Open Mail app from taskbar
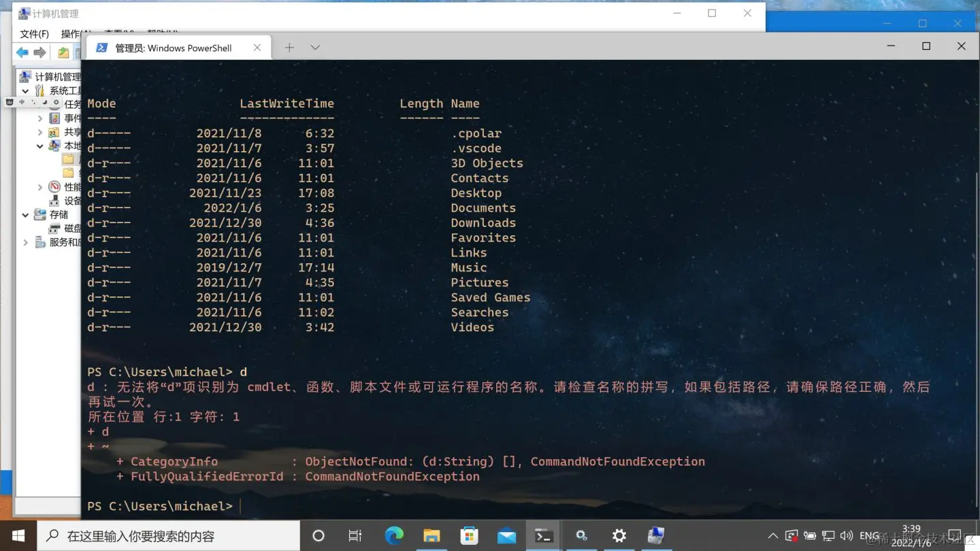Viewport: 980px width, 551px height. (x=506, y=536)
